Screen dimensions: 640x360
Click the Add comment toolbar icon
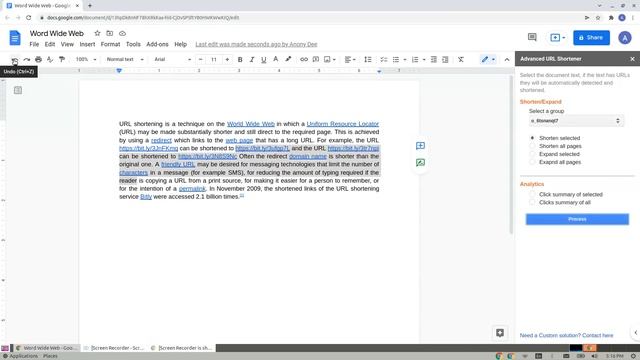click(x=316, y=60)
